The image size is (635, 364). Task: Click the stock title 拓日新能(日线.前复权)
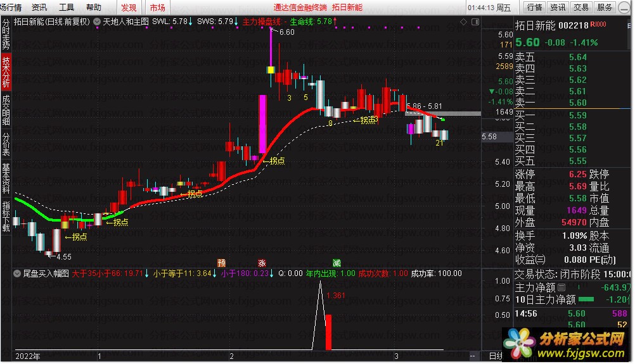point(52,22)
